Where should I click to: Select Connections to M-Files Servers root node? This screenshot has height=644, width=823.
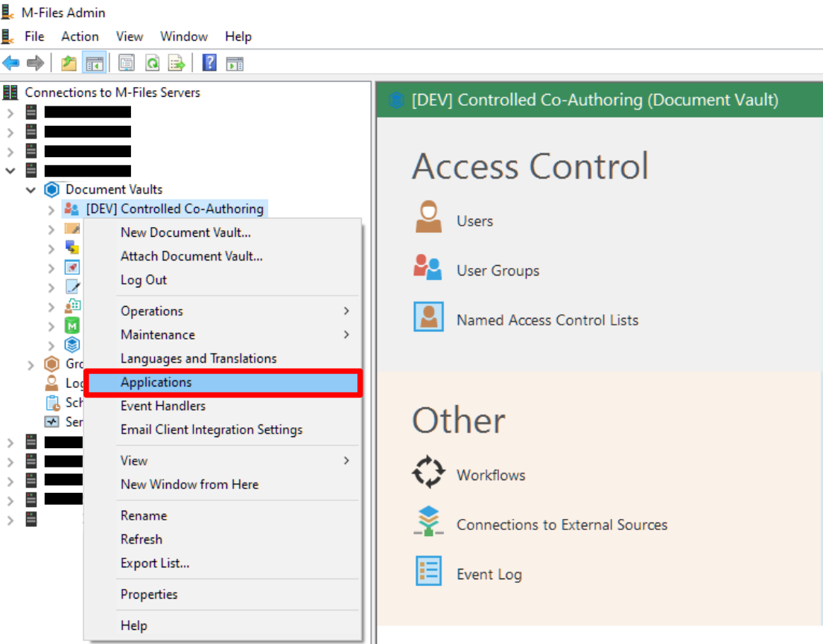coord(112,92)
